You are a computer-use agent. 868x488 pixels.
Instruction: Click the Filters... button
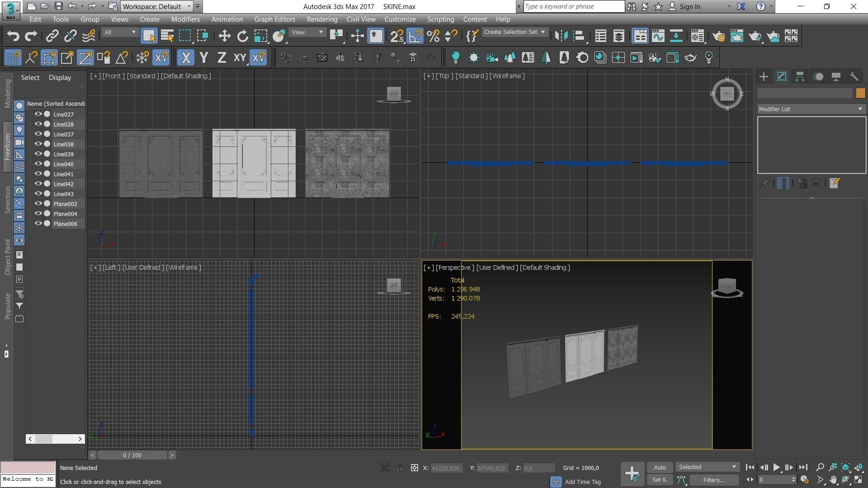pyautogui.click(x=714, y=480)
